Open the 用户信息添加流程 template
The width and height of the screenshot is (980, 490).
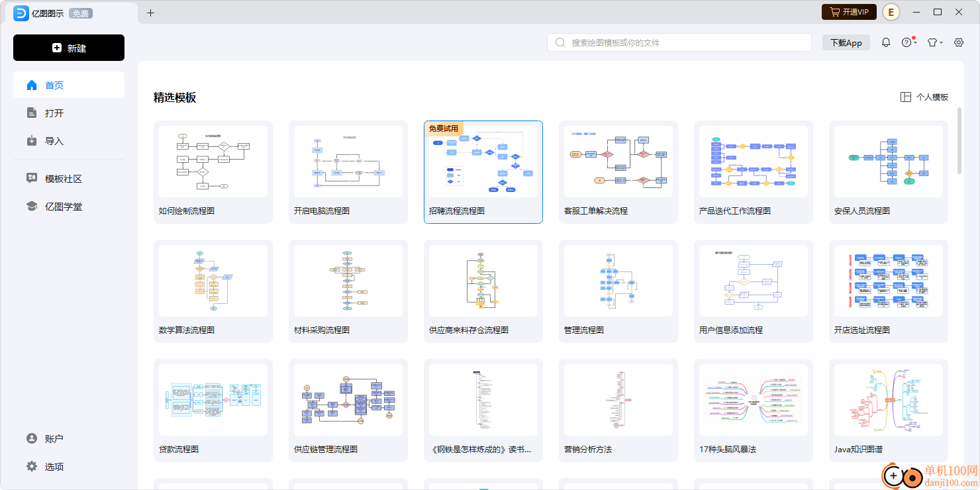pos(754,291)
